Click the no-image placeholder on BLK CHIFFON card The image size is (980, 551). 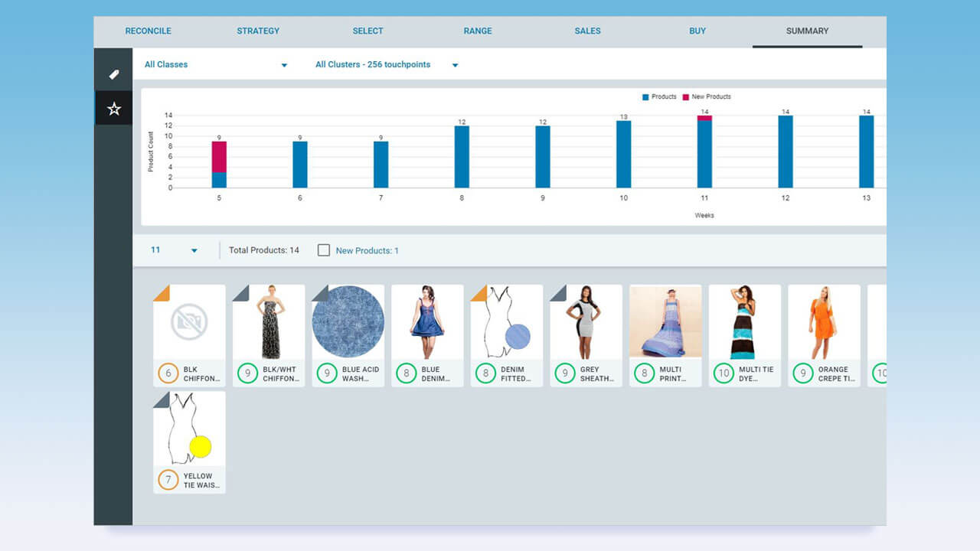tap(189, 321)
